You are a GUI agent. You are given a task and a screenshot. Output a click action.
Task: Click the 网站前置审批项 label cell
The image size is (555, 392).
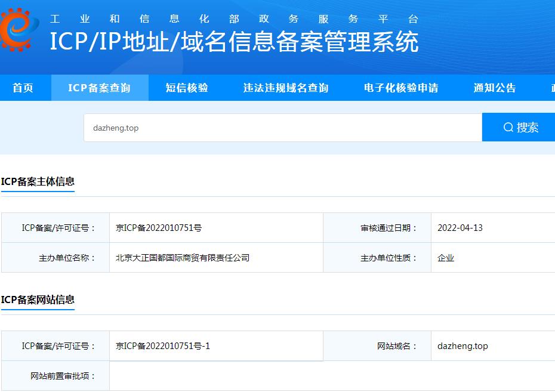[x=63, y=376]
